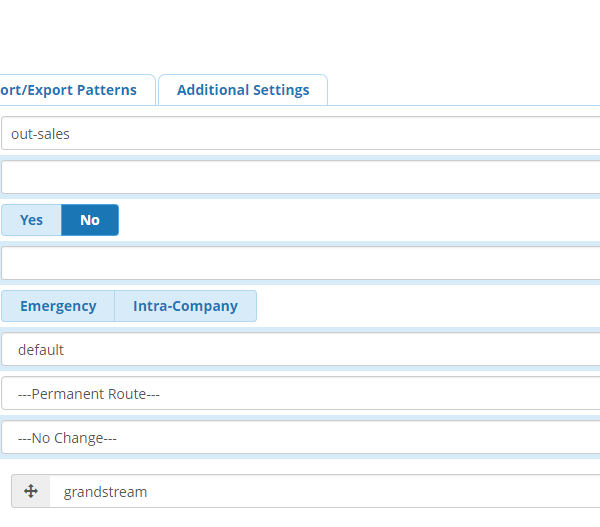Grab the four-arrow reorder icon

click(x=31, y=491)
